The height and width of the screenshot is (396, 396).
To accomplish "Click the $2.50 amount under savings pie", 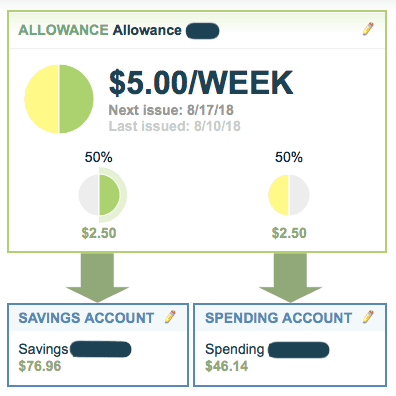I will coord(99,233).
